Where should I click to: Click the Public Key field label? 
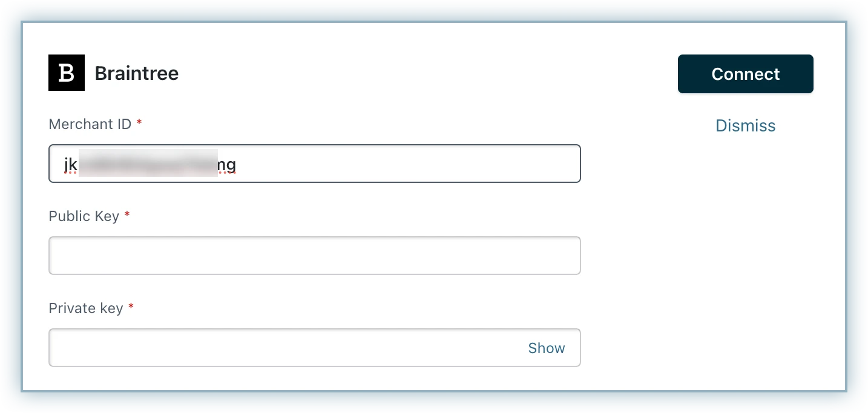point(84,216)
